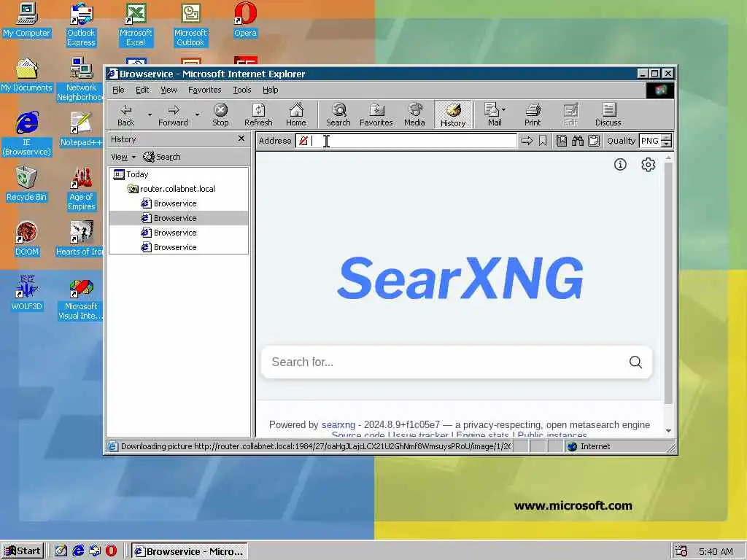
Task: Collapse router.collabnet.local history folder
Action: coord(171,189)
